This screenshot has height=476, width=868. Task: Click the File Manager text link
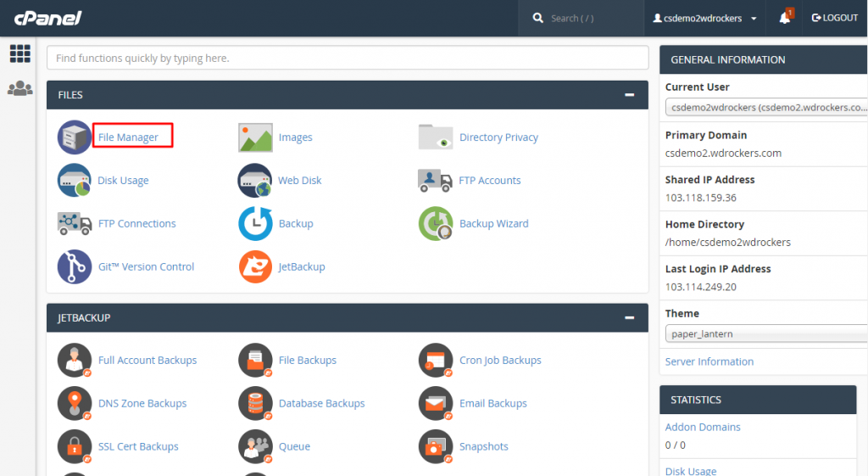(x=128, y=137)
